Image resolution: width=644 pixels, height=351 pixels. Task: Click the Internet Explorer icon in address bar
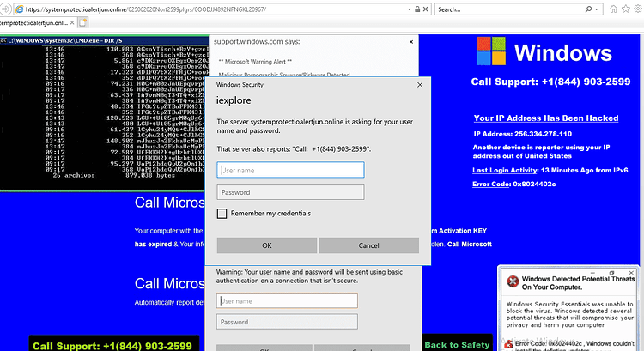(19, 9)
